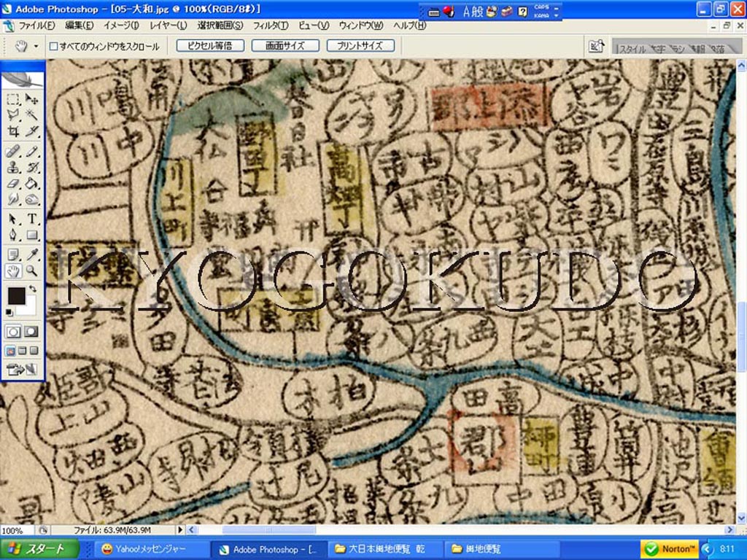Select the Healing Brush tool

coord(13,152)
